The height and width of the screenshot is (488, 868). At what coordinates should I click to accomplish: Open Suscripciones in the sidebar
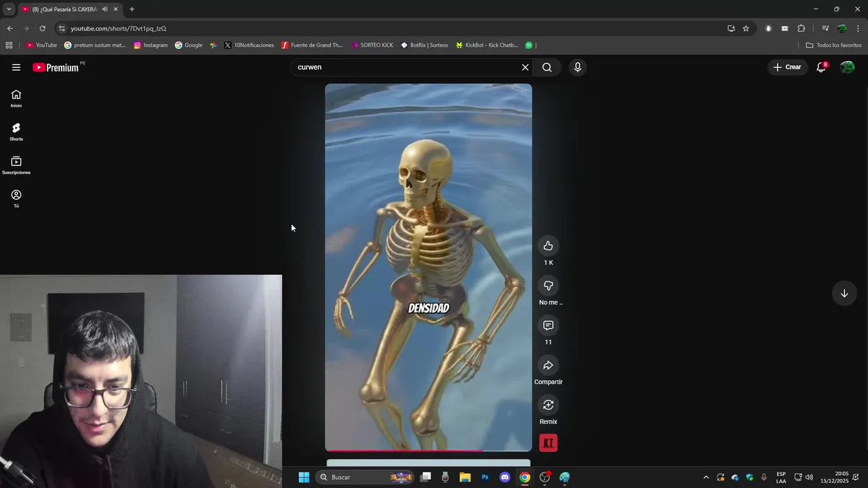pyautogui.click(x=16, y=165)
